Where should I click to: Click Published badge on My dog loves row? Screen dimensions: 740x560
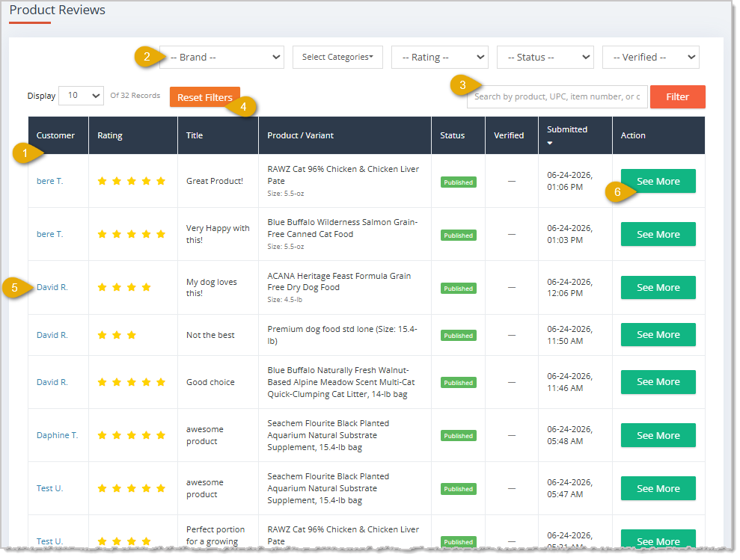[x=458, y=289]
